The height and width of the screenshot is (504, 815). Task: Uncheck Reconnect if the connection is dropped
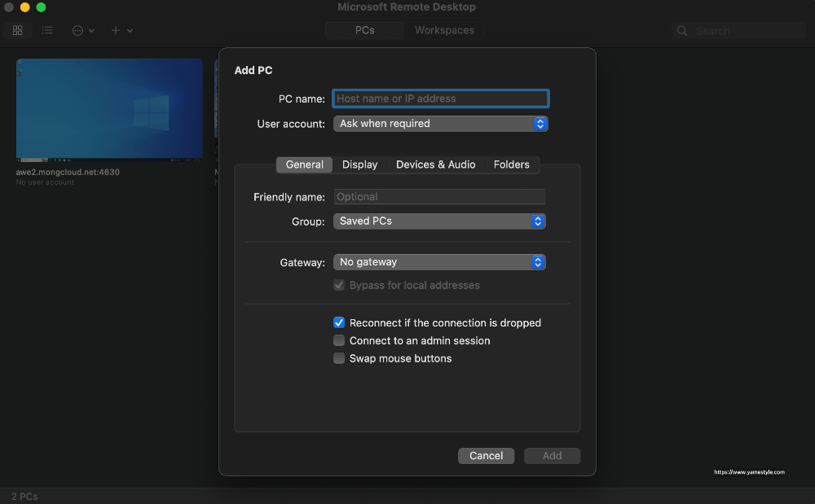click(339, 323)
